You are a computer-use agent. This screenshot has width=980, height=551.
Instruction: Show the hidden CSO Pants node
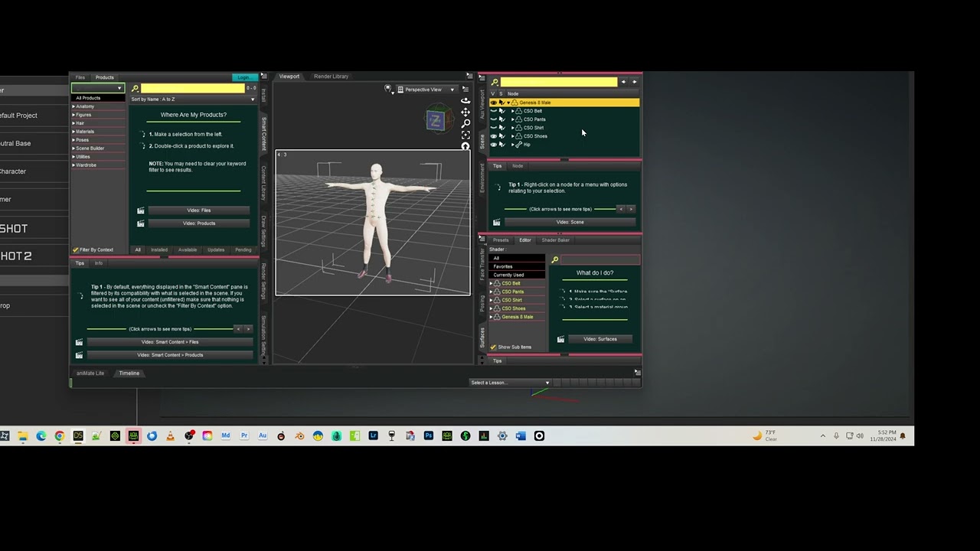[493, 119]
